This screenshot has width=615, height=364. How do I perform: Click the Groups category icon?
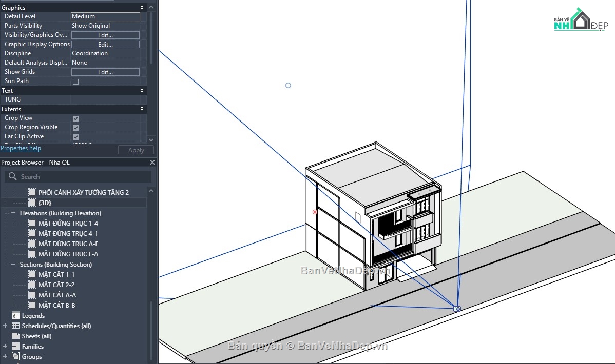pyautogui.click(x=15, y=356)
